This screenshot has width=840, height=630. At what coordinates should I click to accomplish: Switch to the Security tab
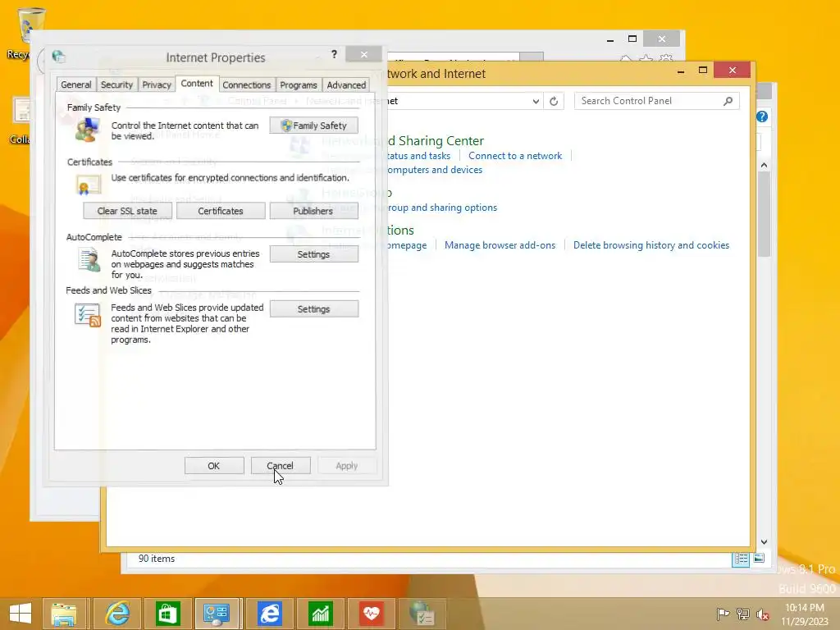116,84
